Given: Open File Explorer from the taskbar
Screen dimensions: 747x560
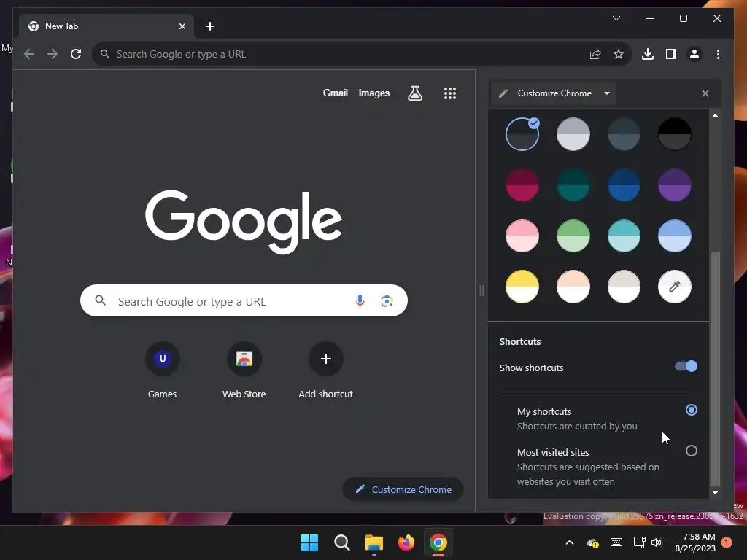Looking at the screenshot, I should [x=374, y=542].
